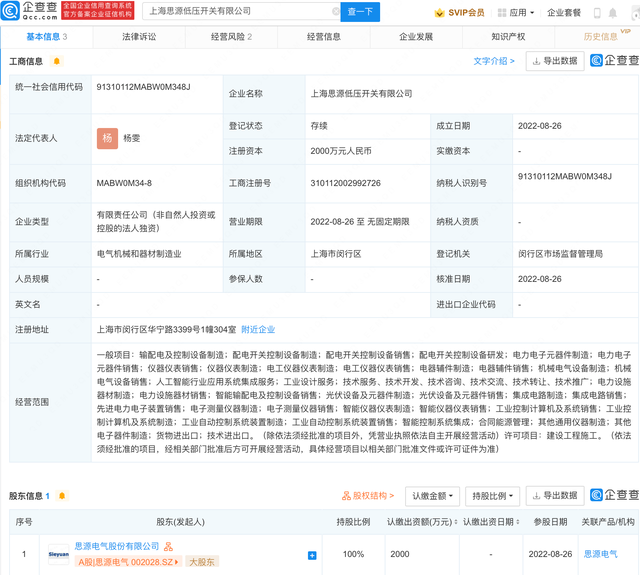Open the 持股比例 dropdown filter

point(492,496)
